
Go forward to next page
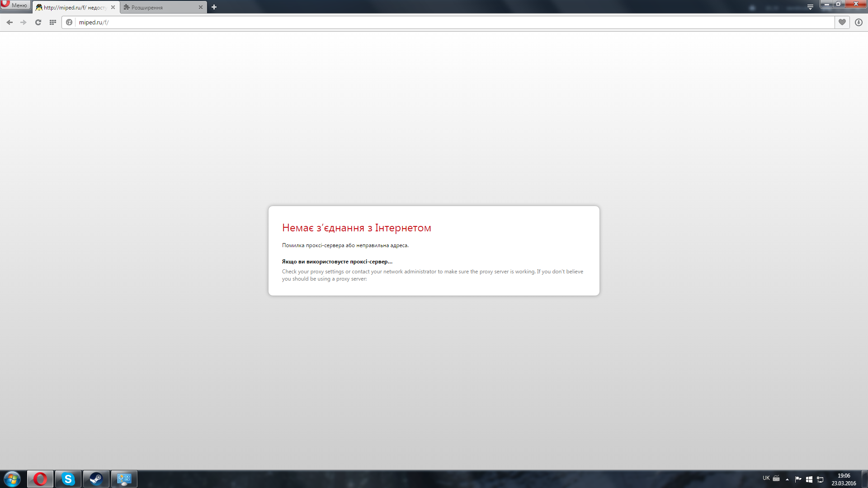pyautogui.click(x=24, y=22)
